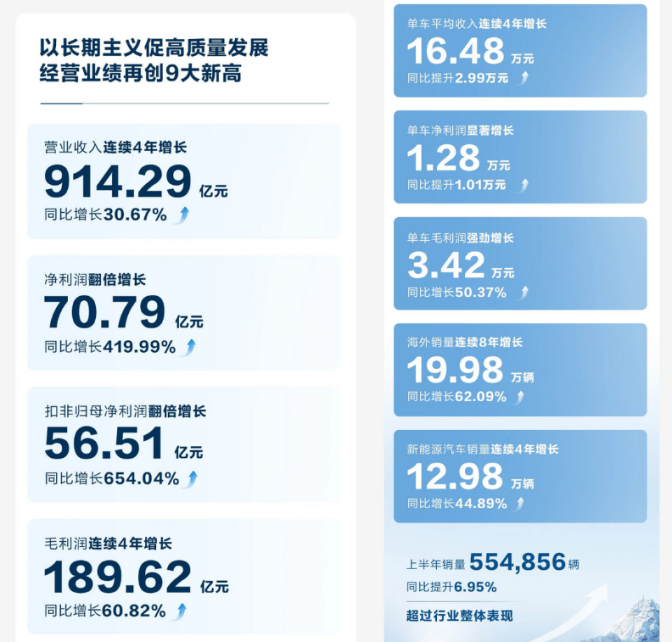Viewport: 672px width, 642px height.
Task: Select the text 同比增长62.09%
Action: 457,397
